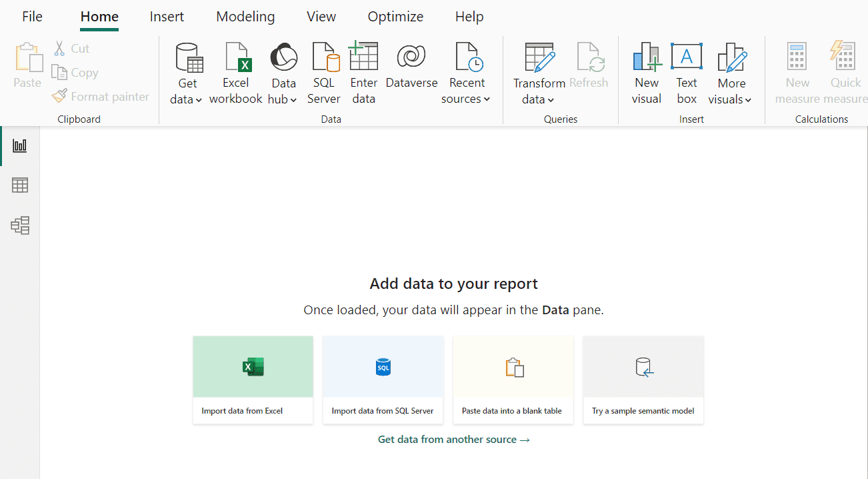
Task: Open the Report view from the sidebar
Action: coord(20,145)
